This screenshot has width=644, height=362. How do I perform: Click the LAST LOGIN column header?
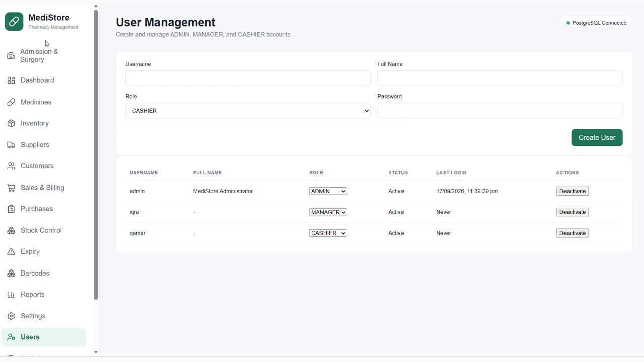click(x=451, y=173)
